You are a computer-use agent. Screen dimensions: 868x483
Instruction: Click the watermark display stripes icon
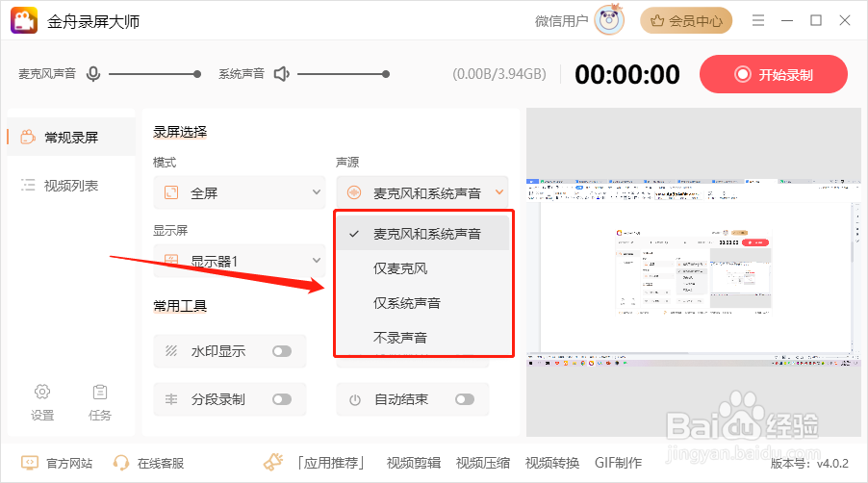pos(171,351)
